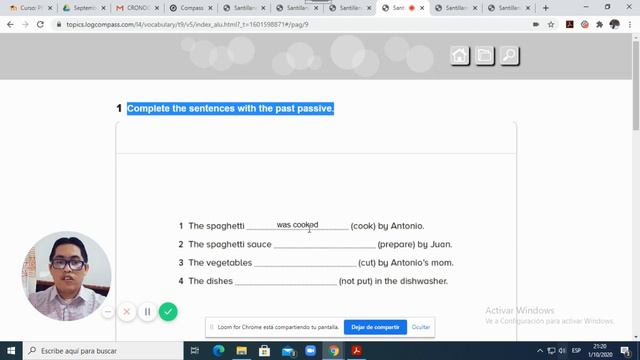Cancel the Loom recording with the red X
640x360 pixels.
coord(127,312)
